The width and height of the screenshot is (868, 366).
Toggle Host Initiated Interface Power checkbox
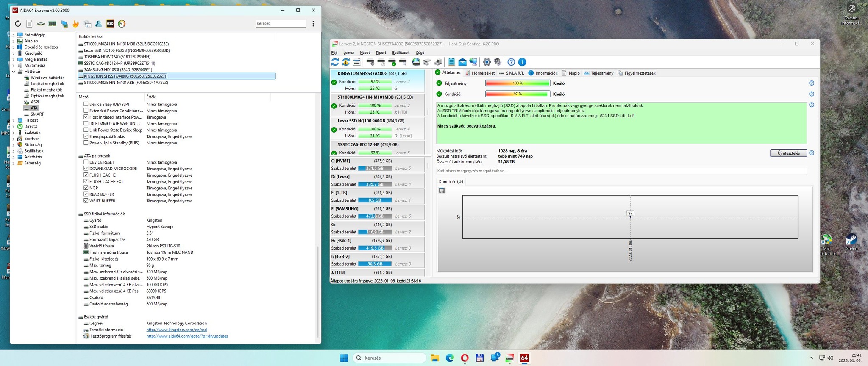click(86, 117)
